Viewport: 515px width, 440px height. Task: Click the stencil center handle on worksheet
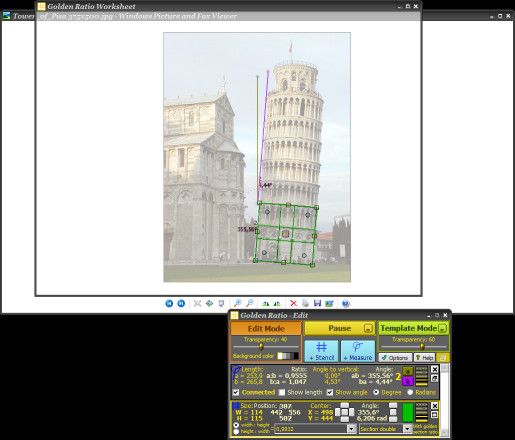285,234
